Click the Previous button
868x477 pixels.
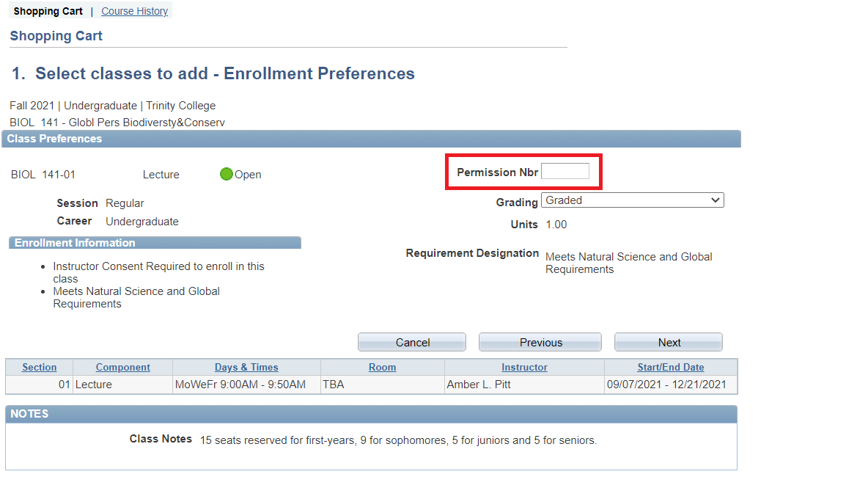click(540, 341)
